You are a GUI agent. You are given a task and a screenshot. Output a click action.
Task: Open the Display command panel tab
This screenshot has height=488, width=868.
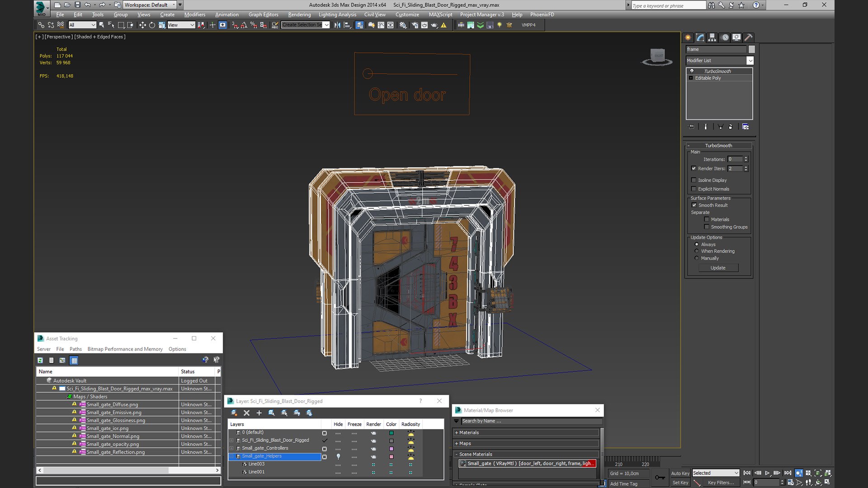pos(736,38)
